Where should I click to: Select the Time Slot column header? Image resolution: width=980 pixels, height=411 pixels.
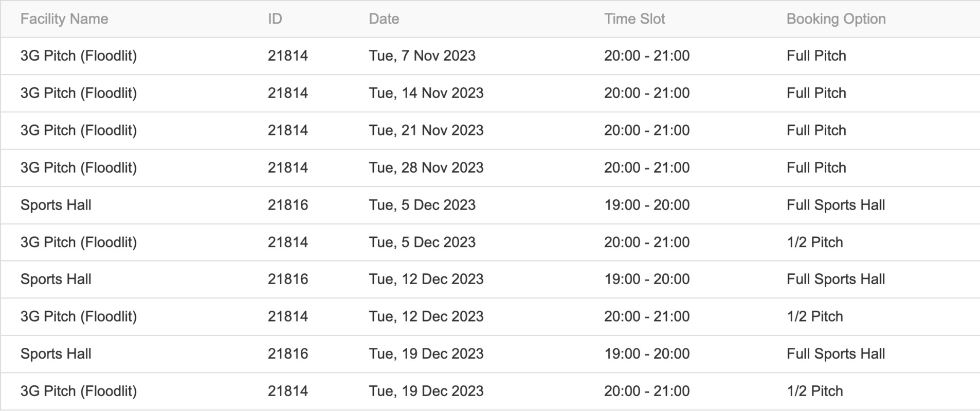634,19
